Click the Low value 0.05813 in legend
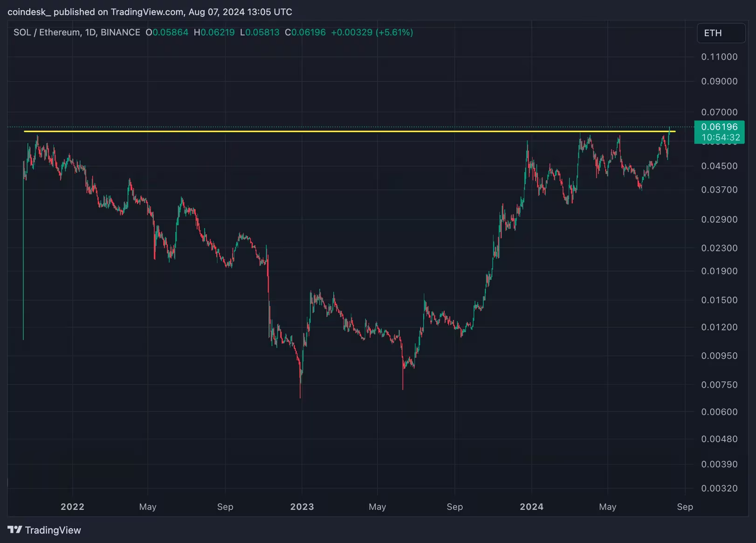Image resolution: width=756 pixels, height=543 pixels. point(262,33)
